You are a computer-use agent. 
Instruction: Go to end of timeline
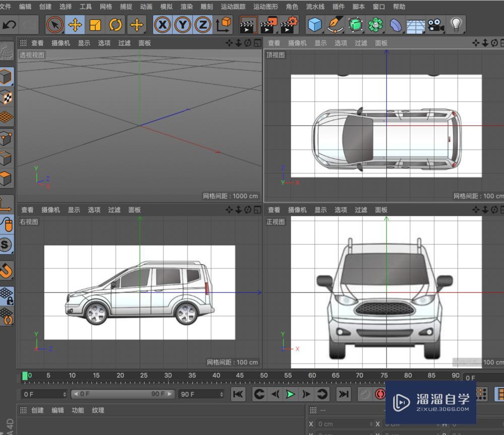pyautogui.click(x=344, y=394)
